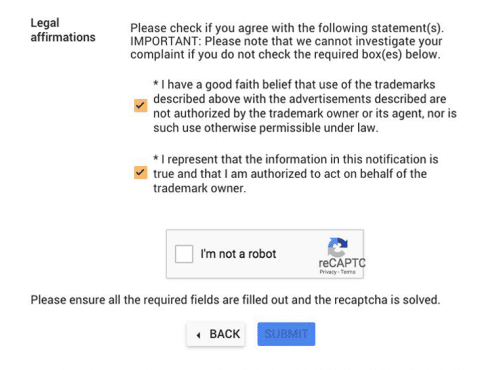Screen dimensions: 485x370
Task: Click the 'trademark owner.' ending line text
Action: coord(199,188)
